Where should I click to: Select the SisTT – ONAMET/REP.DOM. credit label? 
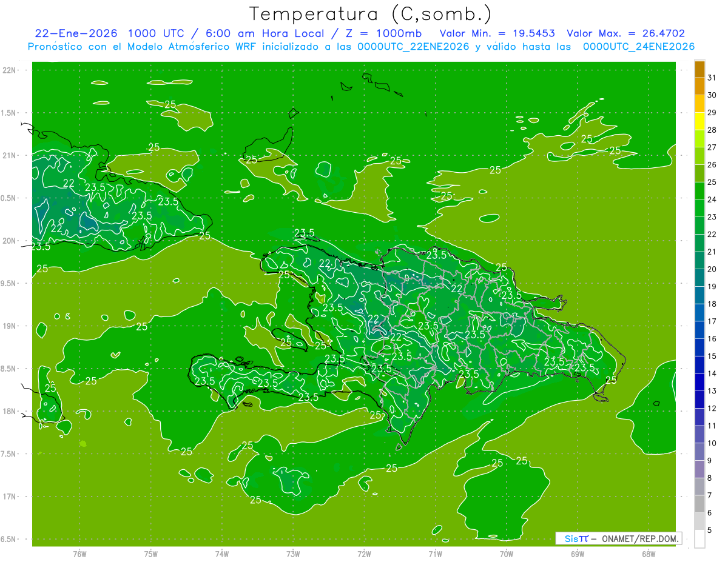(619, 538)
